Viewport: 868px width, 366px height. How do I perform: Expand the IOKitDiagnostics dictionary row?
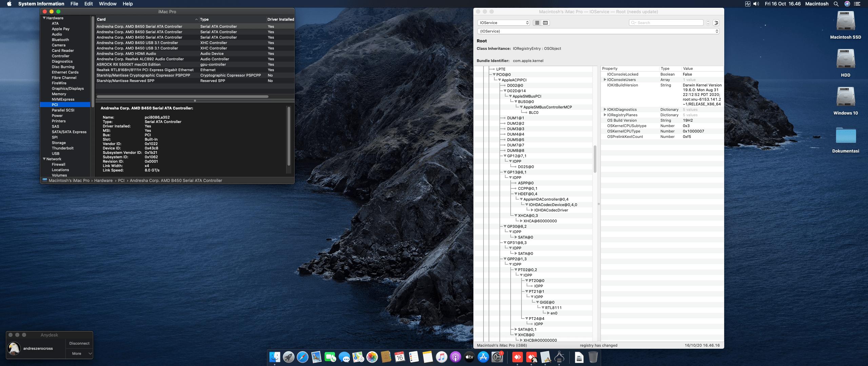click(605, 109)
